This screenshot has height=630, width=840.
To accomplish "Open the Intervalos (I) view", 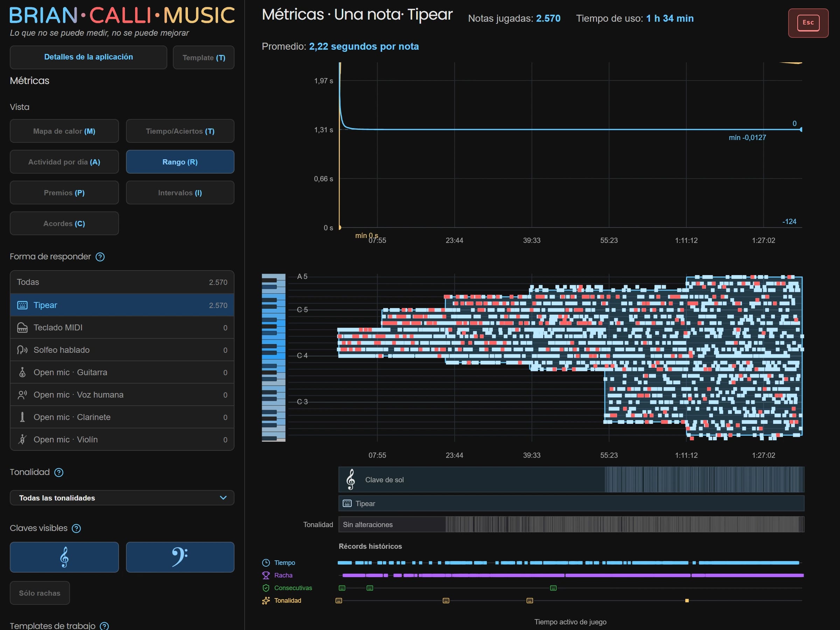I will [180, 192].
